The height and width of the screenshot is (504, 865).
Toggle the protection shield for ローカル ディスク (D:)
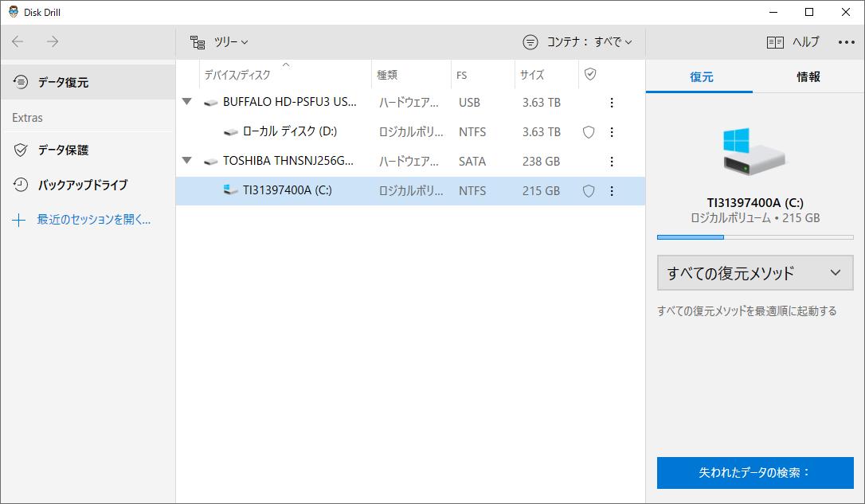(589, 132)
